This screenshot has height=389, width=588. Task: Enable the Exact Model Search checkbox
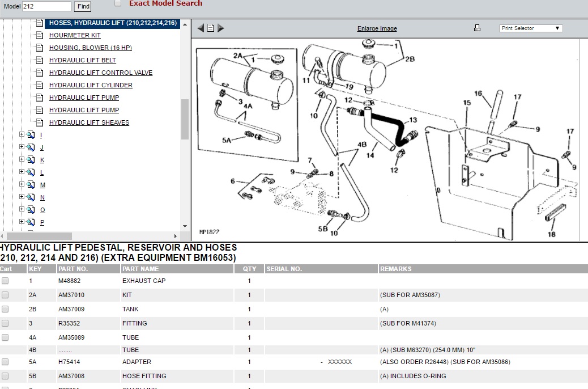pos(118,3)
